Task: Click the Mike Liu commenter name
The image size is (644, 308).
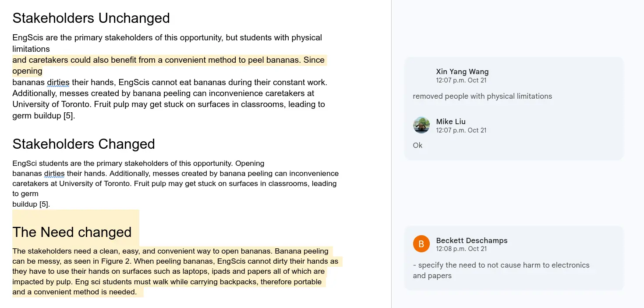Action: 450,122
